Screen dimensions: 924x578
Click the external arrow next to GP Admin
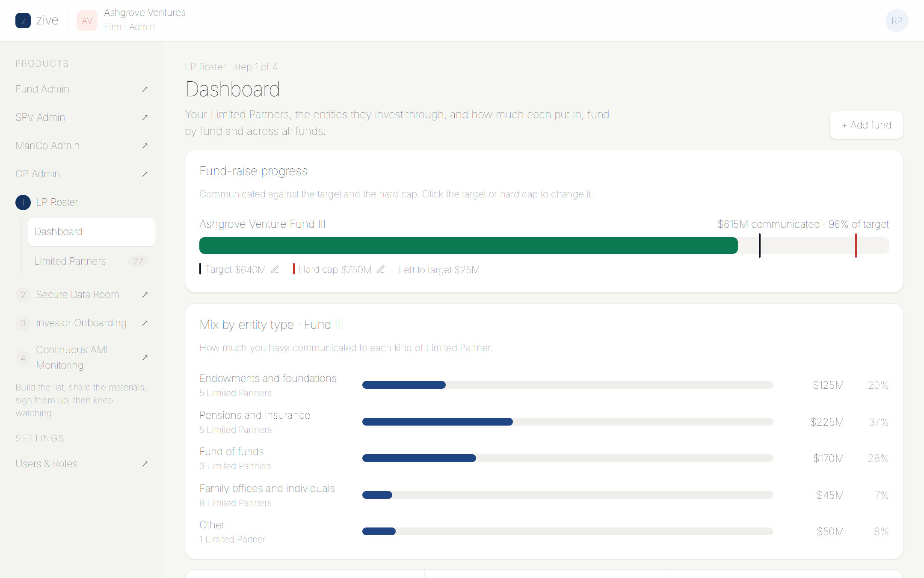click(x=145, y=174)
